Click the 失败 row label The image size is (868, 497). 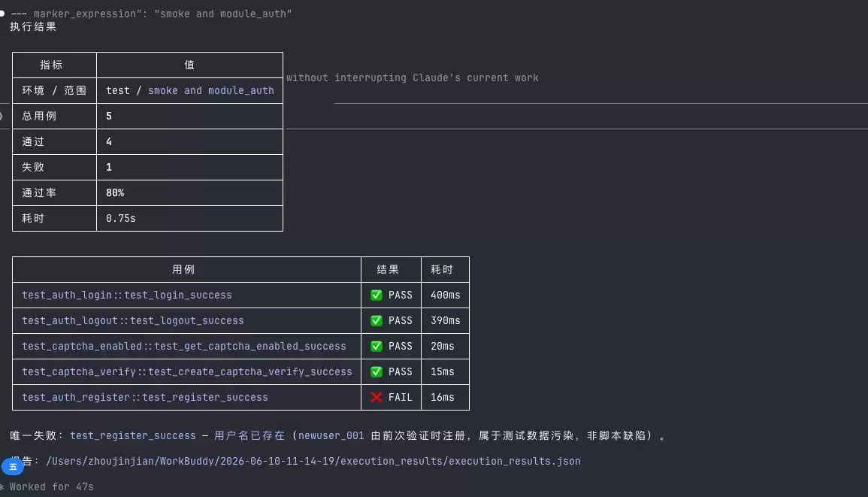[x=33, y=167]
